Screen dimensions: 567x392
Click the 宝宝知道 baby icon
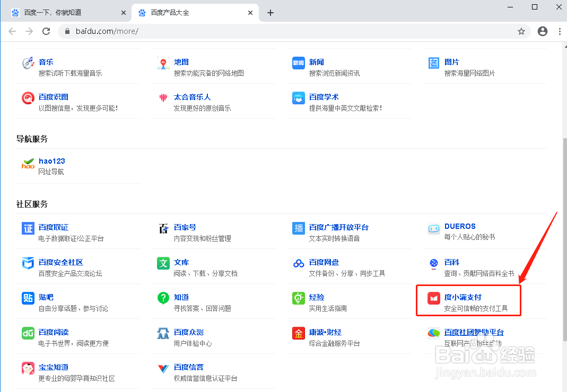pyautogui.click(x=28, y=368)
